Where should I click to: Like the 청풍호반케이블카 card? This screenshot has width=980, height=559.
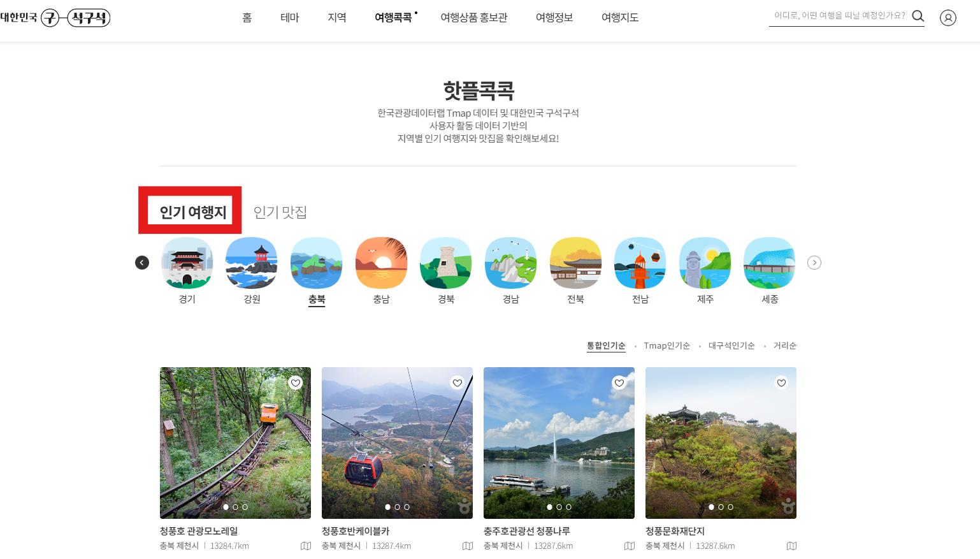(457, 382)
